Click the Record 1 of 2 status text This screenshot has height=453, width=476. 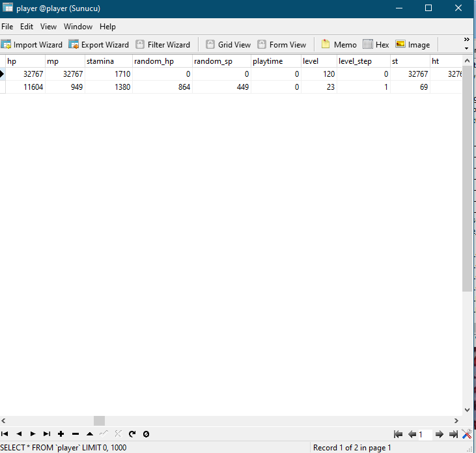(352, 448)
